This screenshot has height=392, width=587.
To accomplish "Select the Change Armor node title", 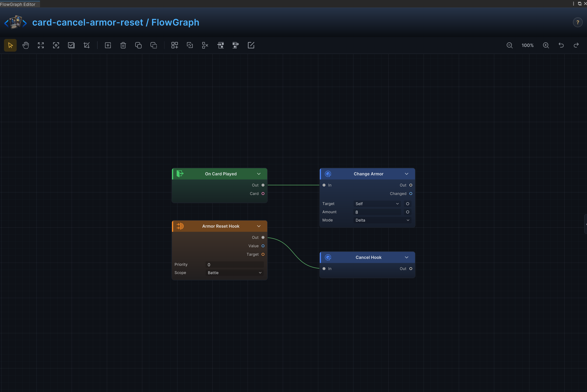I will 369,174.
